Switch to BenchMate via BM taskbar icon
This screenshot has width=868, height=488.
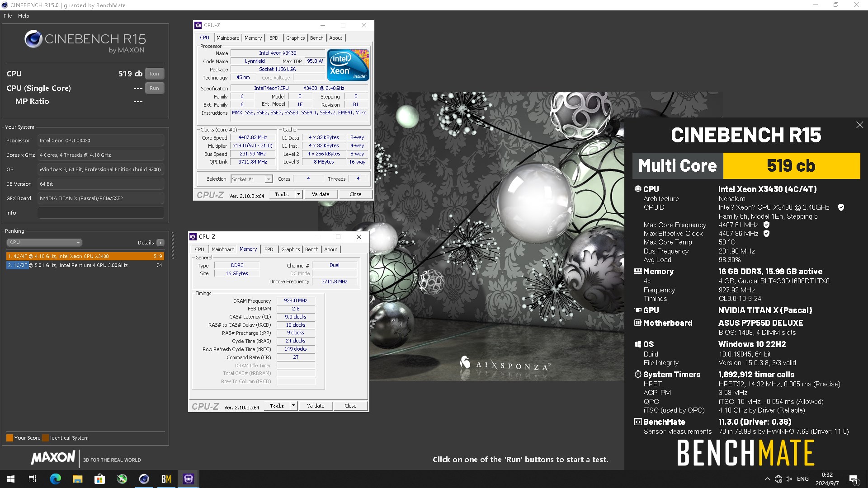(x=166, y=479)
